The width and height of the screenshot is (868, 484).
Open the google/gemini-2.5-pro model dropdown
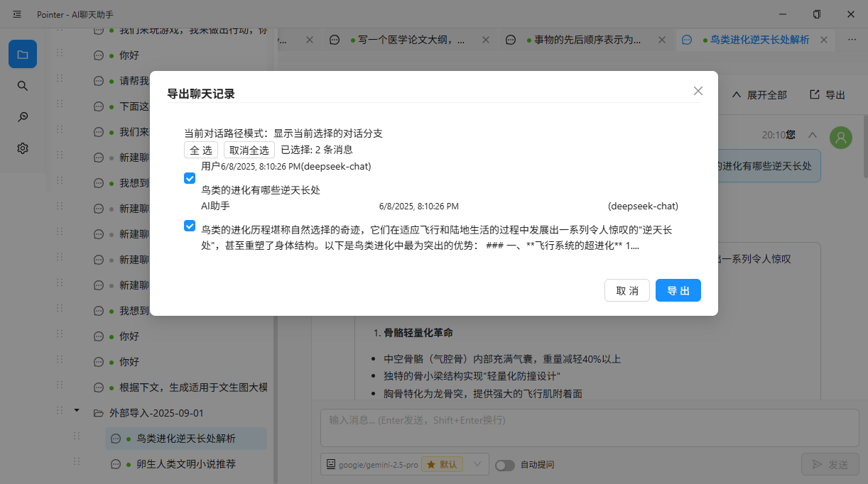coord(405,465)
